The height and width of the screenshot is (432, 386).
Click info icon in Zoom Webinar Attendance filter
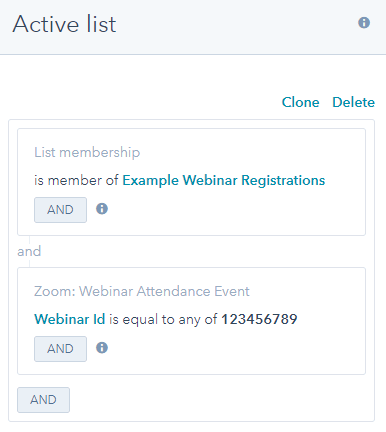[x=102, y=348]
